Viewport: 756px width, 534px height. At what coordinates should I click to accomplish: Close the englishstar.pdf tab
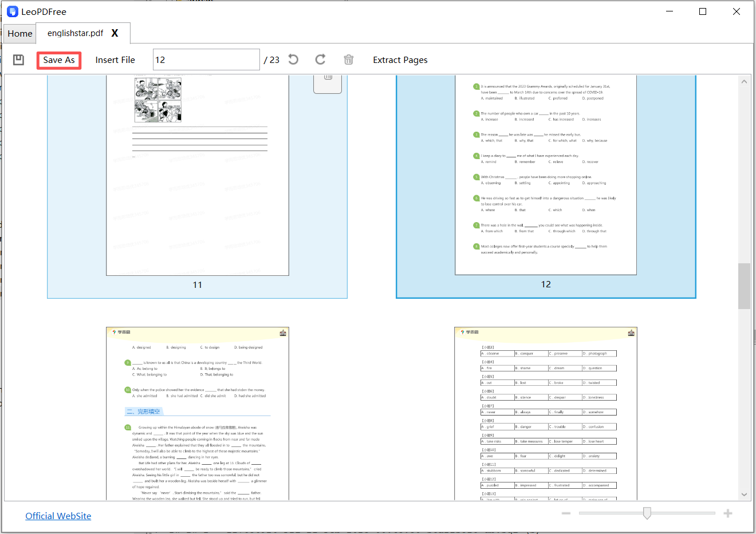(x=115, y=33)
